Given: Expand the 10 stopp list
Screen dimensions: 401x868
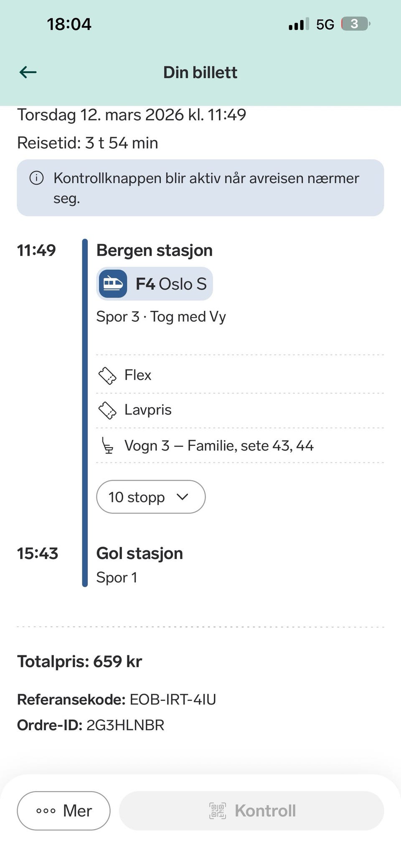Looking at the screenshot, I should click(x=137, y=497).
